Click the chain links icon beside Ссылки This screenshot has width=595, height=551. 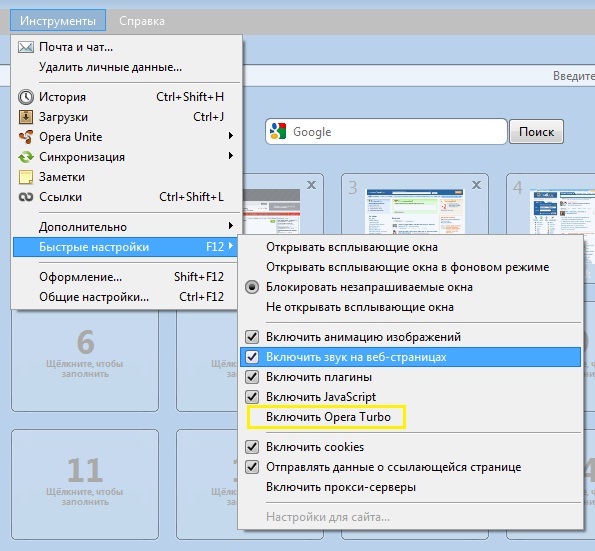(x=26, y=197)
